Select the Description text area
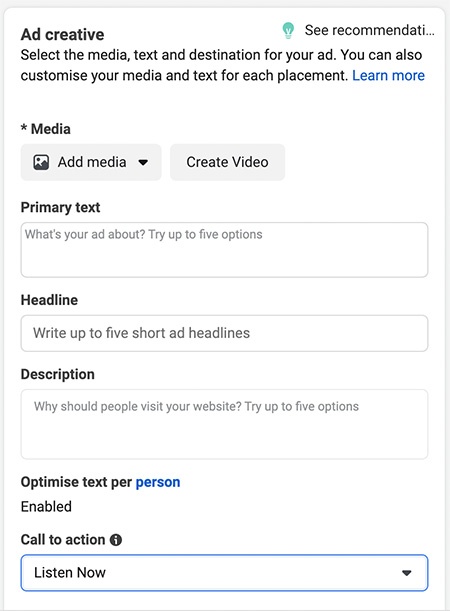450x611 pixels. point(224,424)
